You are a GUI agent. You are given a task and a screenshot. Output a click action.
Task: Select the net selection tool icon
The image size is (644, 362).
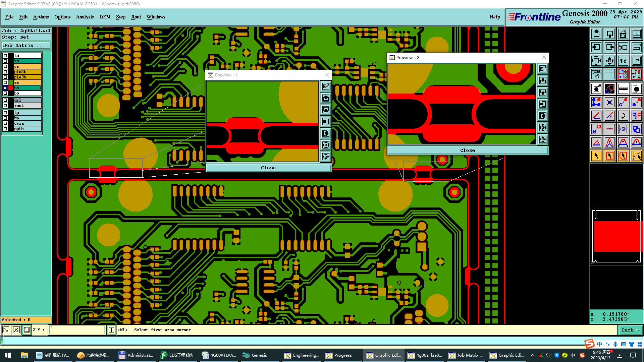[x=637, y=156]
